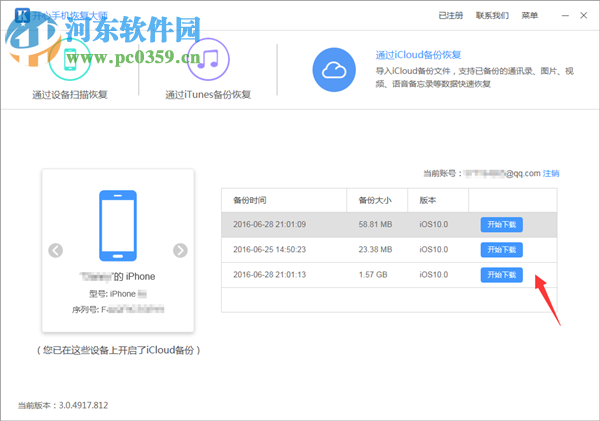Click the 1.57 GB size cell
Image resolution: width=600 pixels, height=421 pixels.
[373, 275]
